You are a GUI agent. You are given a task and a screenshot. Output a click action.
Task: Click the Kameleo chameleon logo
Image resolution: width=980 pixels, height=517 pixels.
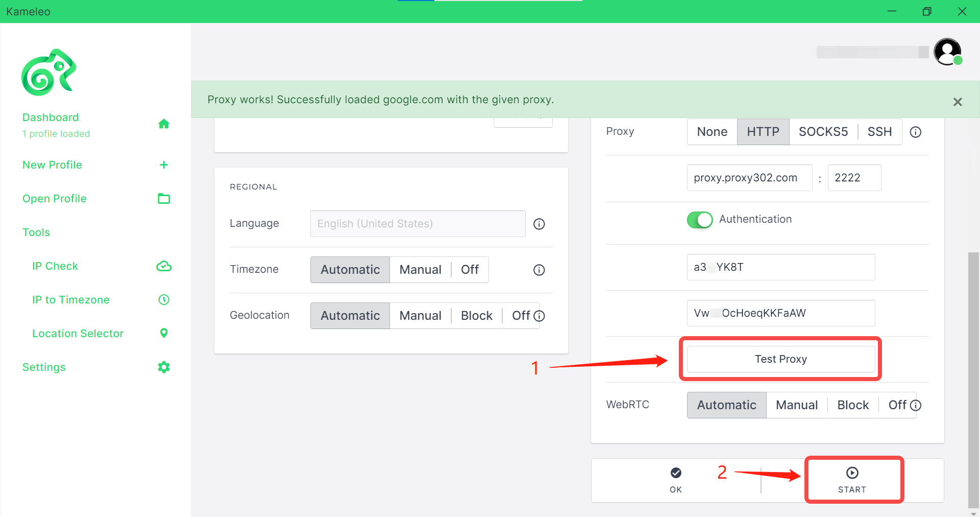[x=48, y=72]
